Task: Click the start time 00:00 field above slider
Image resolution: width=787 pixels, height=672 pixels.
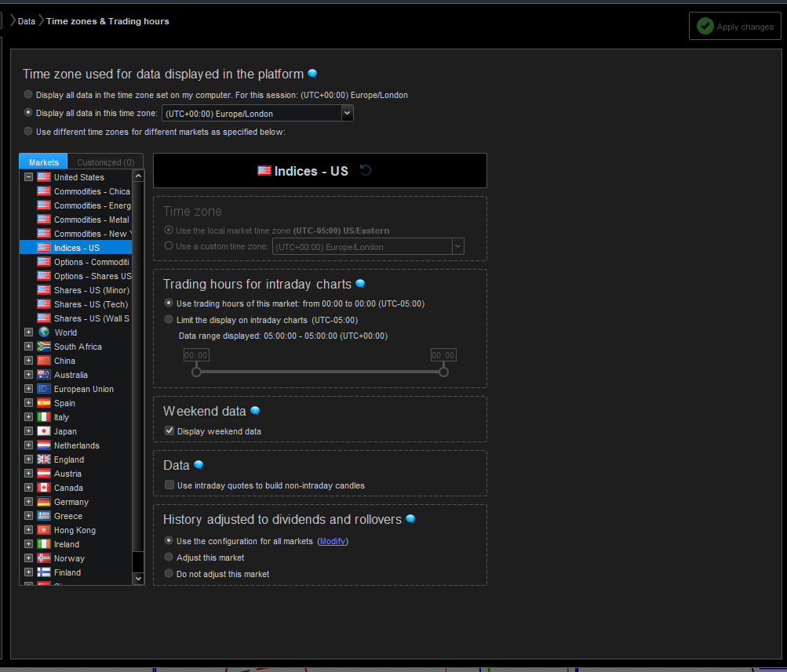Action: coord(196,355)
